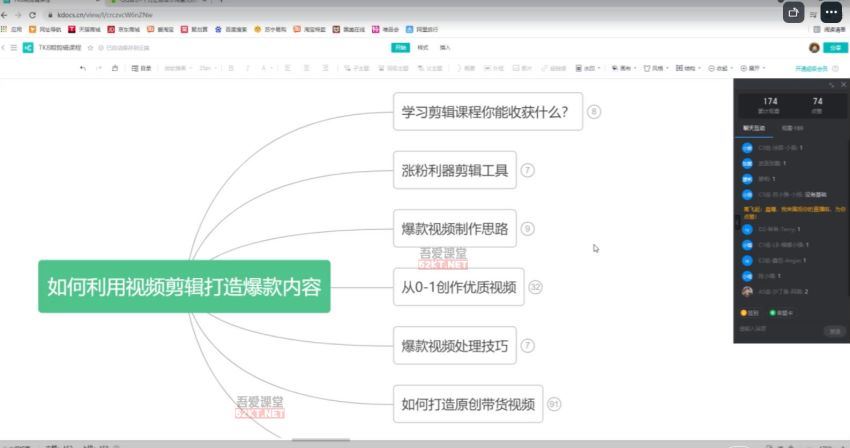Click the blue 分享 share button
Screen dimensions: 850x448
[835, 47]
